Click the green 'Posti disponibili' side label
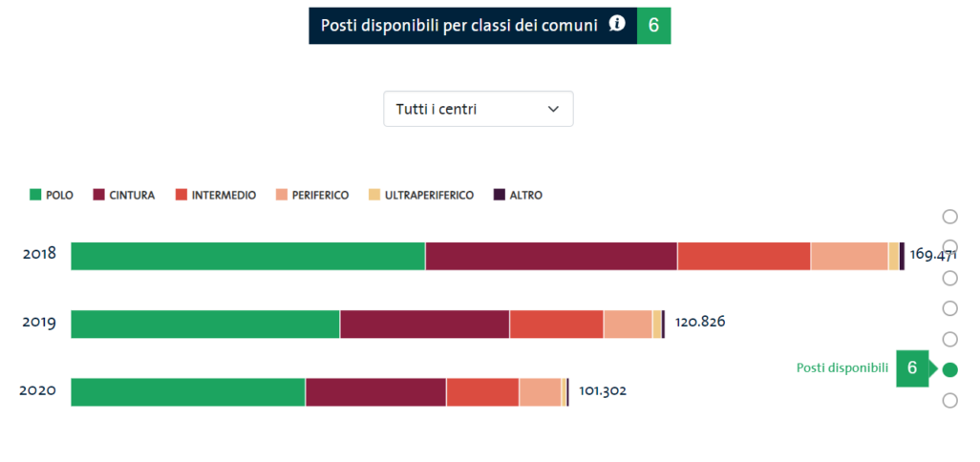Viewport: 980px width, 462px height. click(843, 368)
